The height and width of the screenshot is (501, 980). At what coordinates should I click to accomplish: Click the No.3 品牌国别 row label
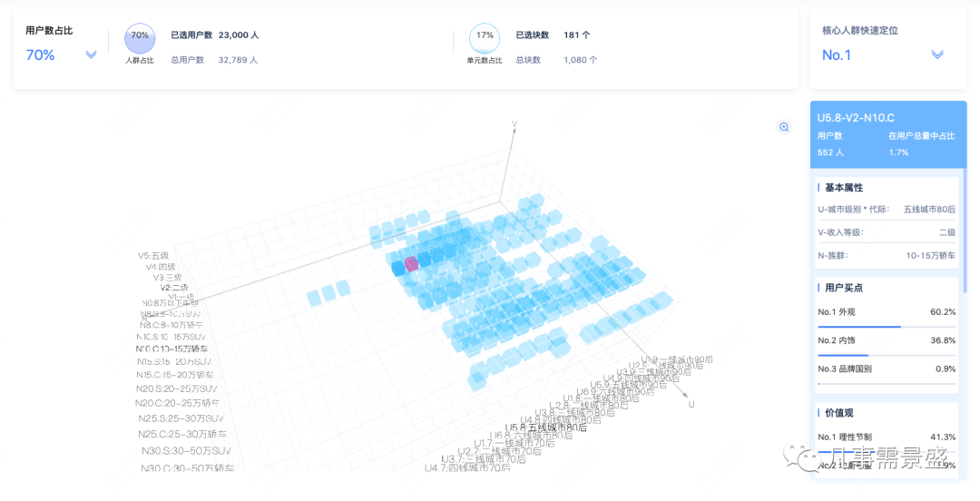click(845, 369)
